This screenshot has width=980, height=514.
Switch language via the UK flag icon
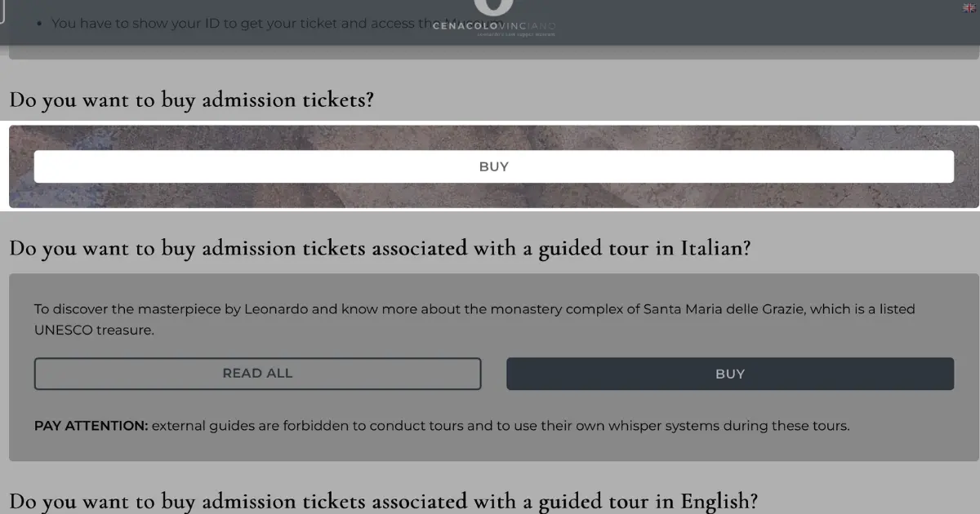(x=969, y=7)
